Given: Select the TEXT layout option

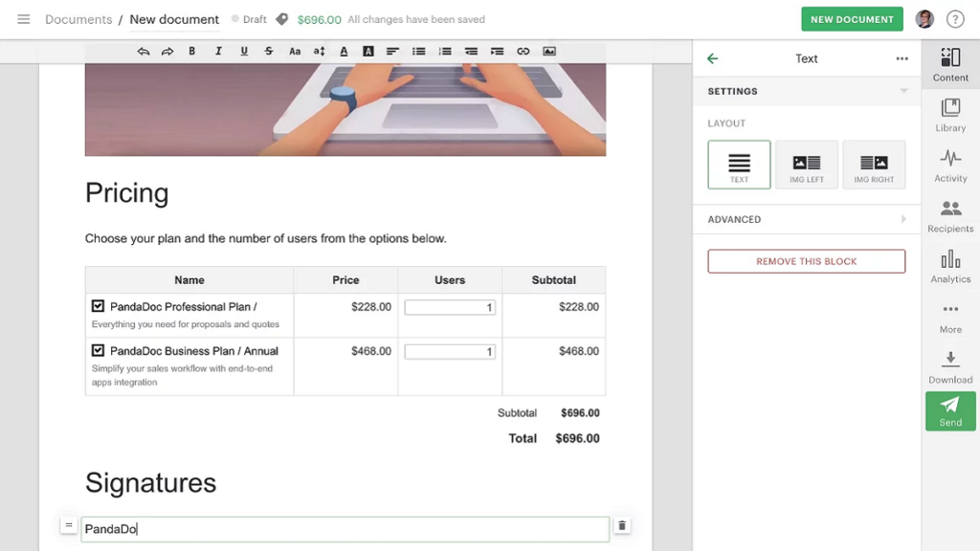Looking at the screenshot, I should 739,165.
